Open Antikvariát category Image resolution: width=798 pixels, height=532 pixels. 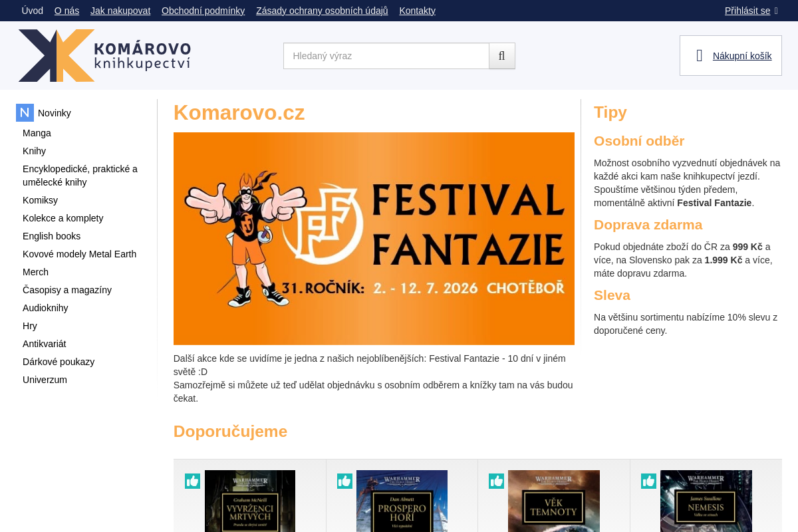coord(44,344)
